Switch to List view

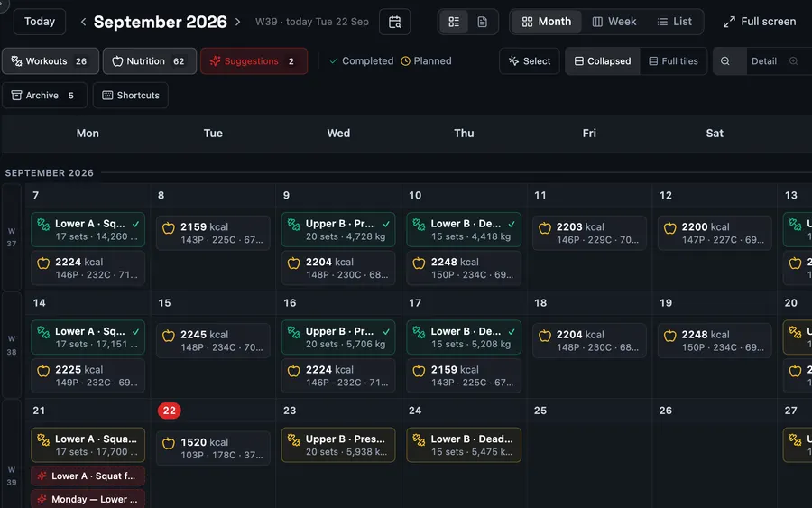pyautogui.click(x=674, y=22)
